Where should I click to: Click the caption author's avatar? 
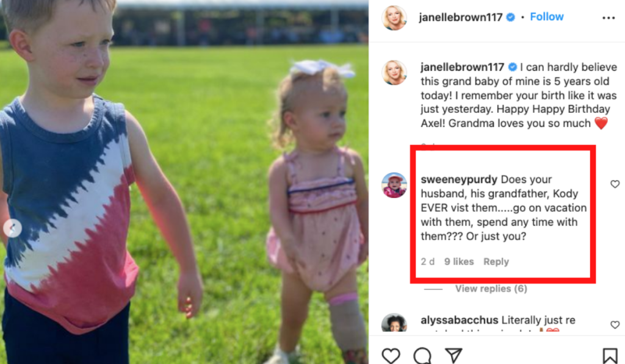(x=394, y=73)
